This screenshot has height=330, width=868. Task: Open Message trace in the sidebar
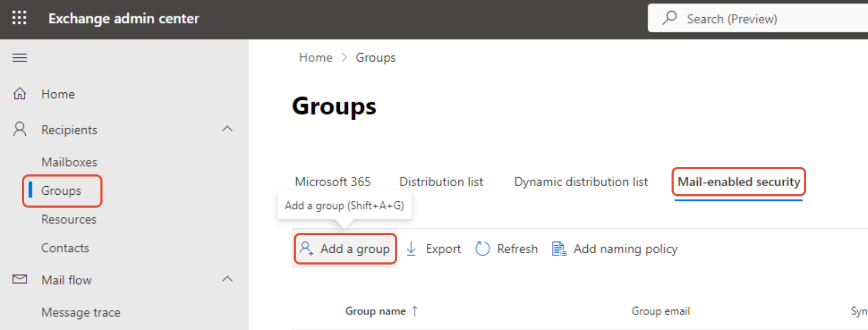tap(81, 312)
